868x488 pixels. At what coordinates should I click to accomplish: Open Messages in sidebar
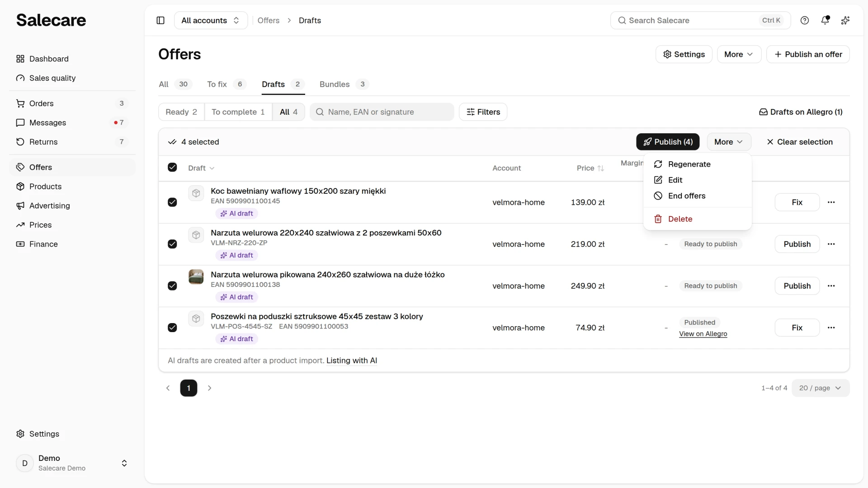[x=72, y=123]
